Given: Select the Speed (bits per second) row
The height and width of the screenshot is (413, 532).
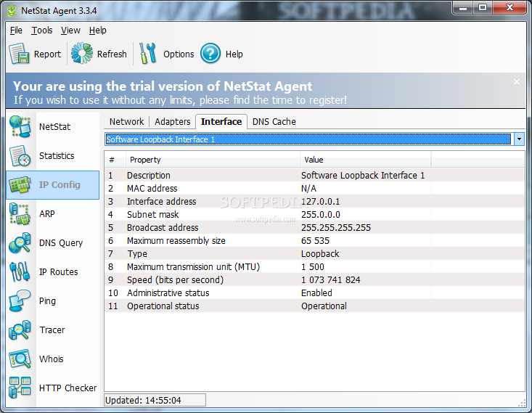Looking at the screenshot, I should (314, 280).
